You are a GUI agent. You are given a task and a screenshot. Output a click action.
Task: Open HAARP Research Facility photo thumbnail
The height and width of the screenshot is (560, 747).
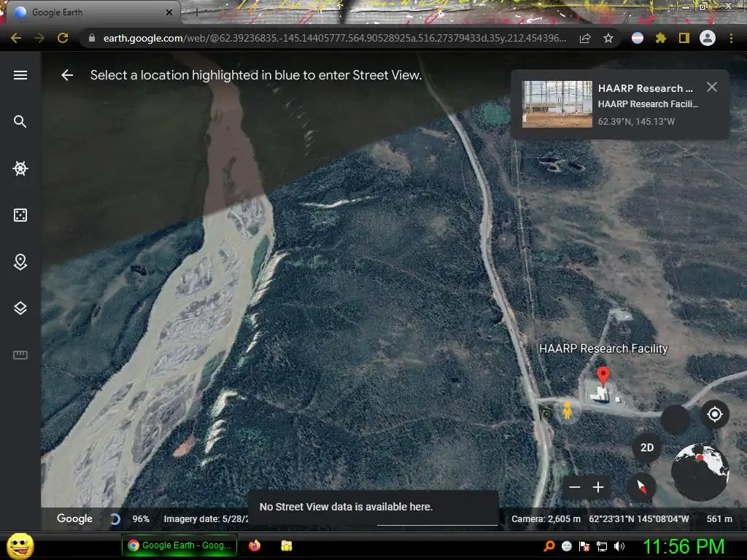pyautogui.click(x=557, y=104)
